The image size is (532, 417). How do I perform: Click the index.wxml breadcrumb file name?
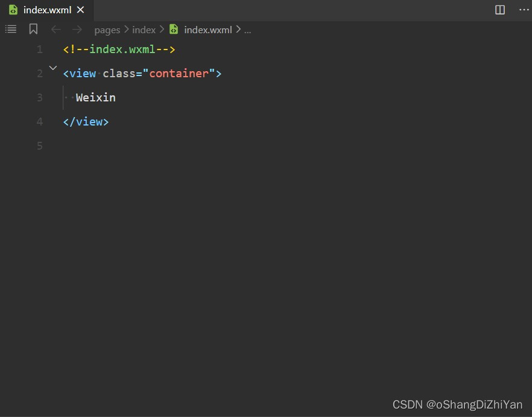pyautogui.click(x=208, y=30)
